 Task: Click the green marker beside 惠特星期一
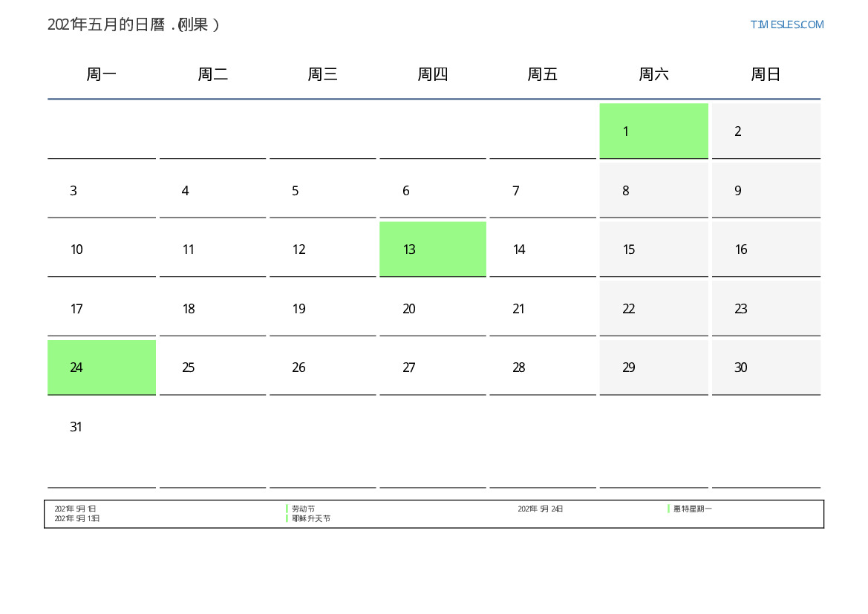tap(668, 509)
